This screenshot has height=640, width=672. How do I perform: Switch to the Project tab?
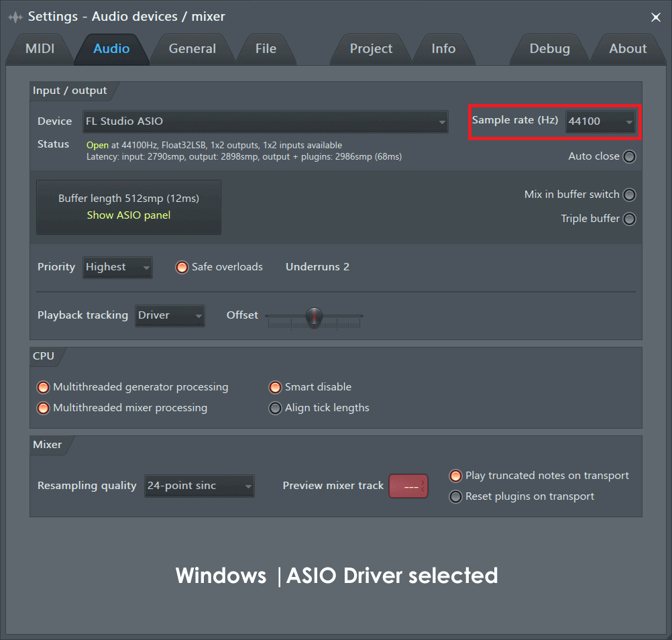point(370,48)
